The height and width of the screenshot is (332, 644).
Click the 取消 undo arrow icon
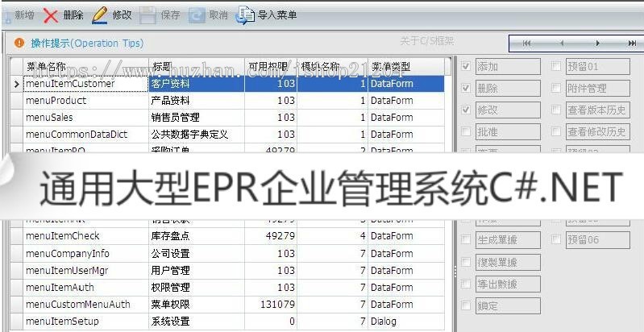click(x=197, y=15)
